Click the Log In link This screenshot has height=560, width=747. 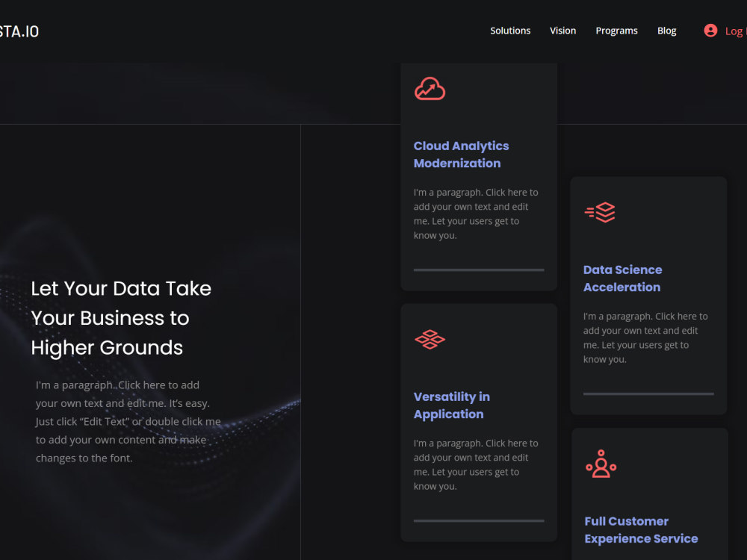coord(735,31)
